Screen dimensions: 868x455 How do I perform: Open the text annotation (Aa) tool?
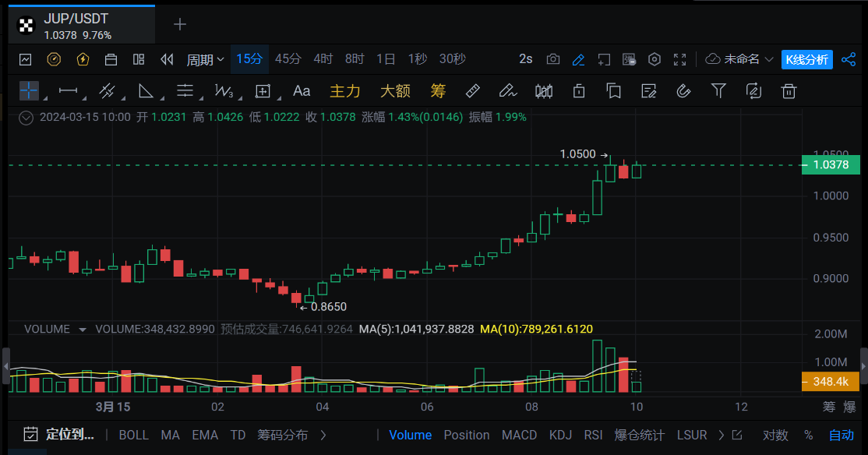[x=302, y=91]
